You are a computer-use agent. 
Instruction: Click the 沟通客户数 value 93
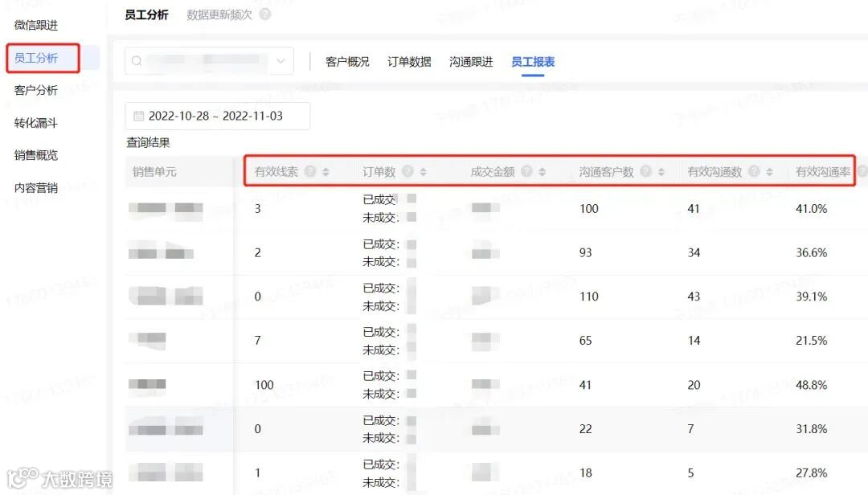(x=586, y=253)
